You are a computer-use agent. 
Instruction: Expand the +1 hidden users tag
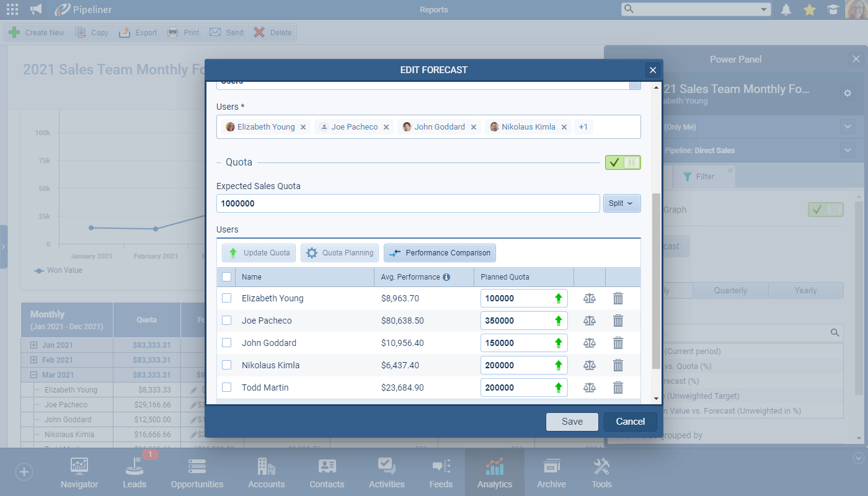583,127
